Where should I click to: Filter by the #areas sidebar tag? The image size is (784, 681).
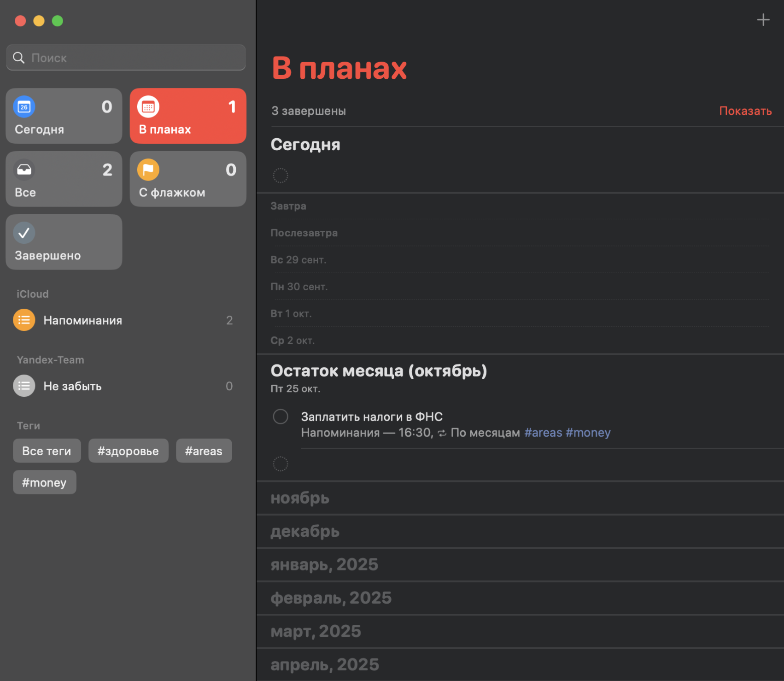(204, 451)
